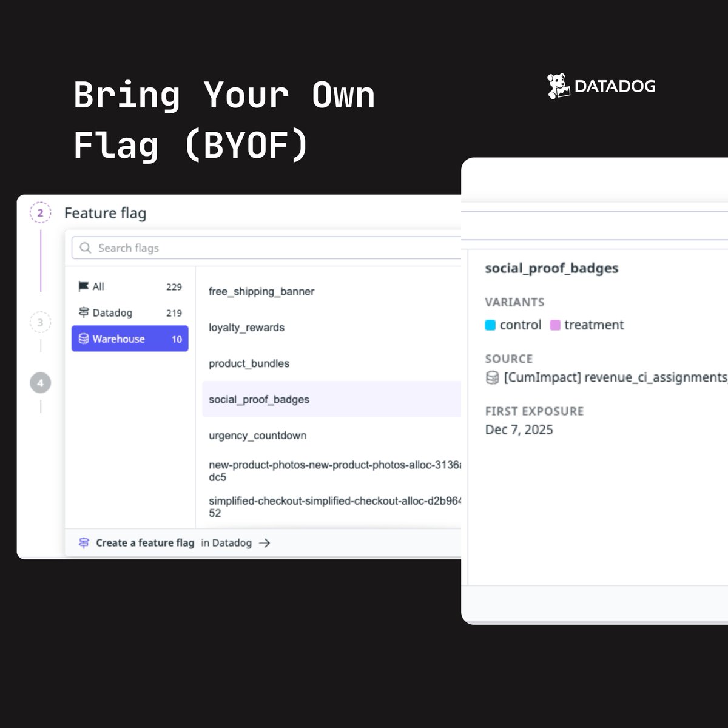Image resolution: width=728 pixels, height=728 pixels.
Task: Click the Feature flag section title
Action: [x=106, y=213]
